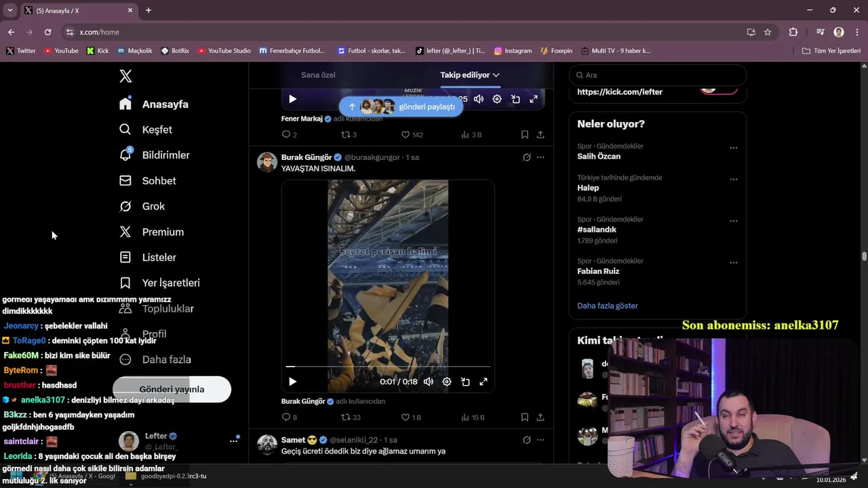Open Yer İşaretleri bookmarks

pyautogui.click(x=159, y=283)
